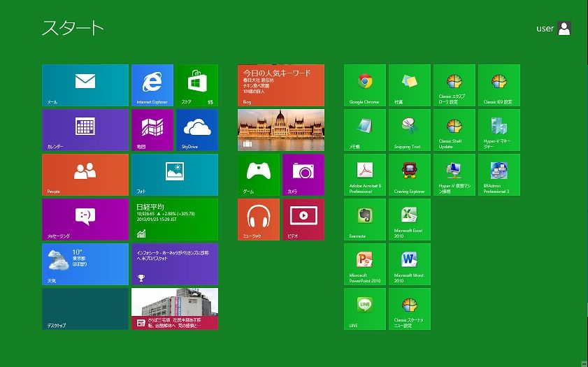This screenshot has width=588, height=367.
Task: Open the Video (ビデオ) tile
Action: pos(303,220)
